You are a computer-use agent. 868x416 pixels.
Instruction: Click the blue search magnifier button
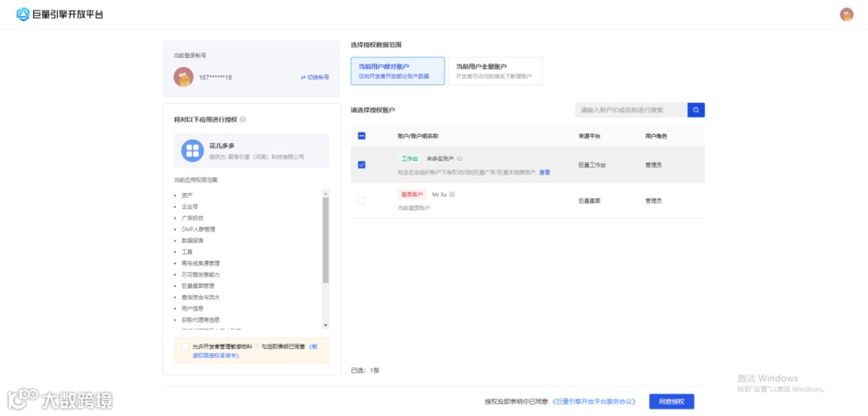coord(696,109)
